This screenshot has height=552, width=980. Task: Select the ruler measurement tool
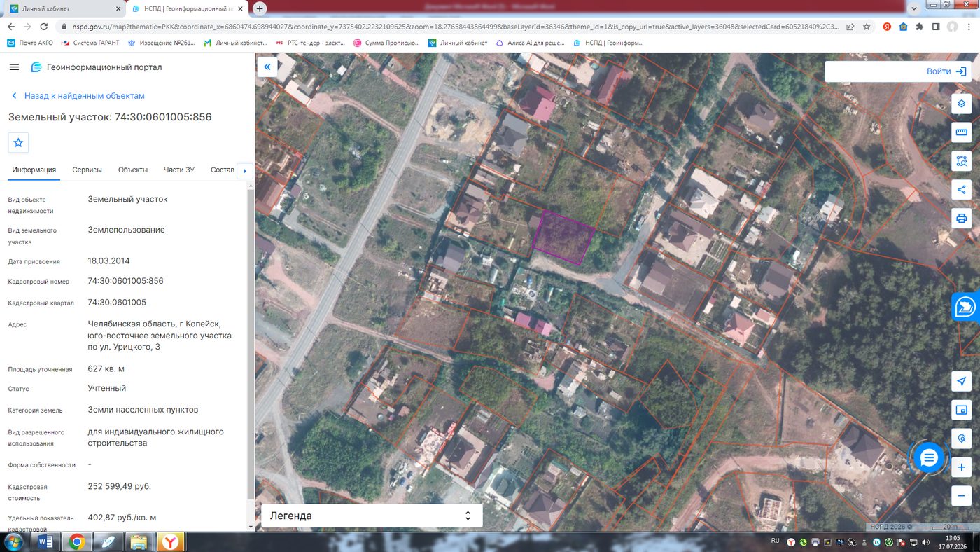(x=962, y=132)
